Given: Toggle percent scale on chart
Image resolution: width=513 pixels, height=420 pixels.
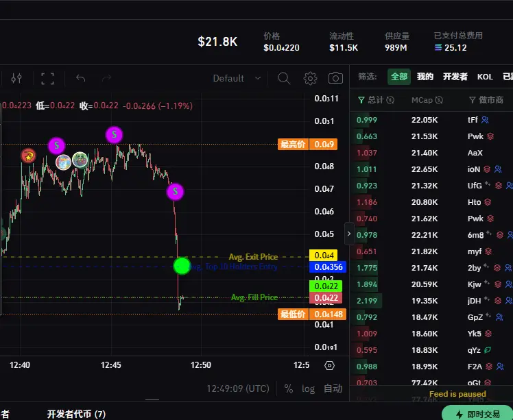Looking at the screenshot, I should (x=288, y=388).
